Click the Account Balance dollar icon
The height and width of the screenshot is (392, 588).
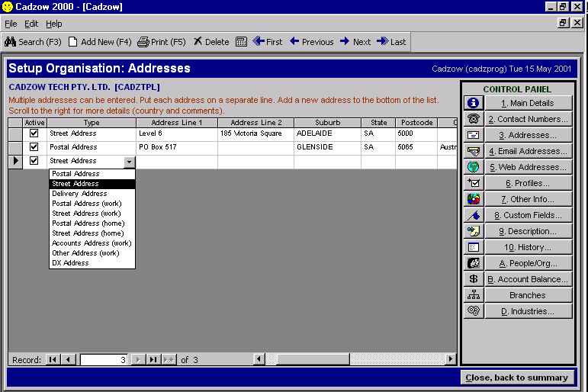474,279
